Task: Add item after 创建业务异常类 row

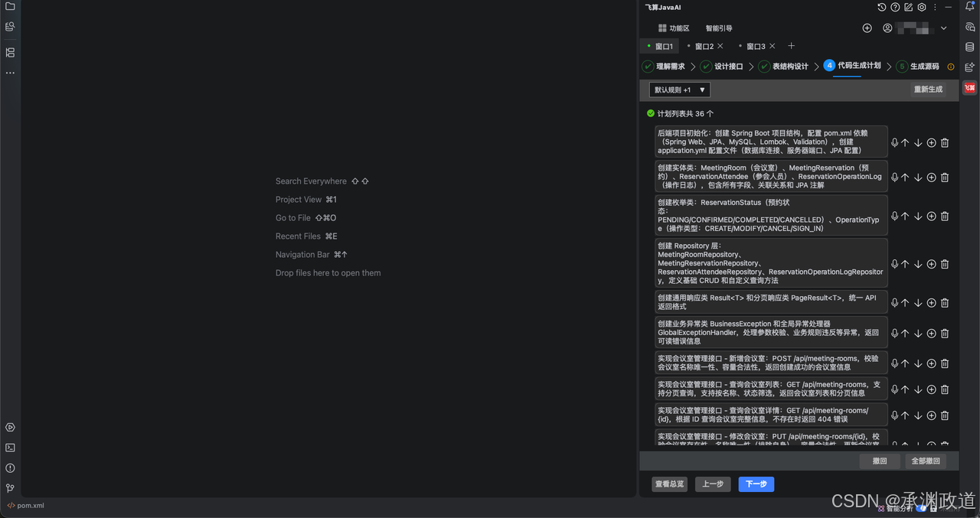Action: 932,333
